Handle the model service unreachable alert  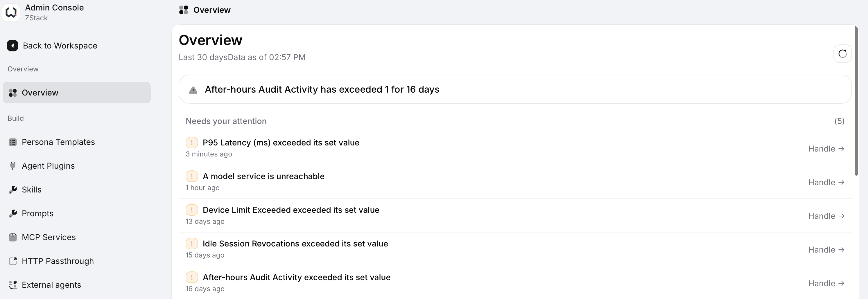[x=826, y=182]
